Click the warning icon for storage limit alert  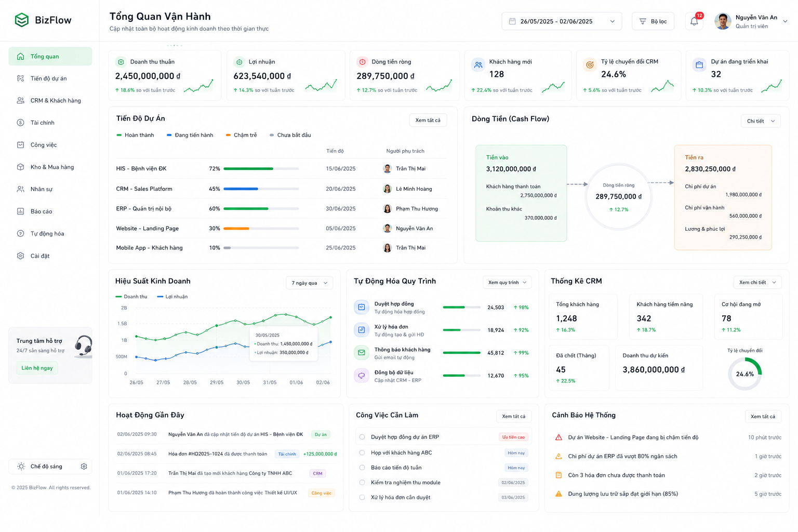[558, 494]
